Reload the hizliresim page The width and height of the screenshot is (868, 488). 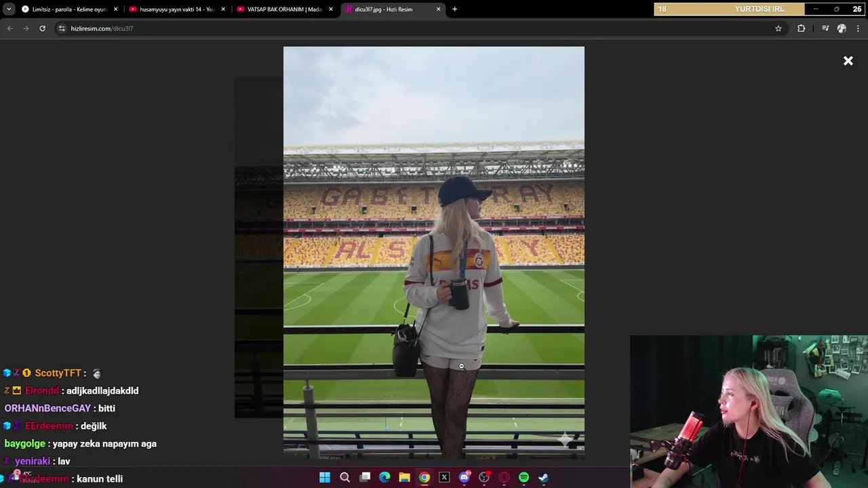coord(42,28)
